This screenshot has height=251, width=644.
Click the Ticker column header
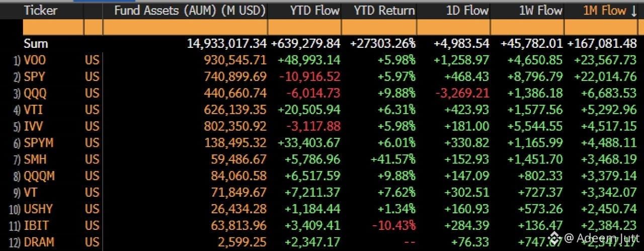pos(41,11)
